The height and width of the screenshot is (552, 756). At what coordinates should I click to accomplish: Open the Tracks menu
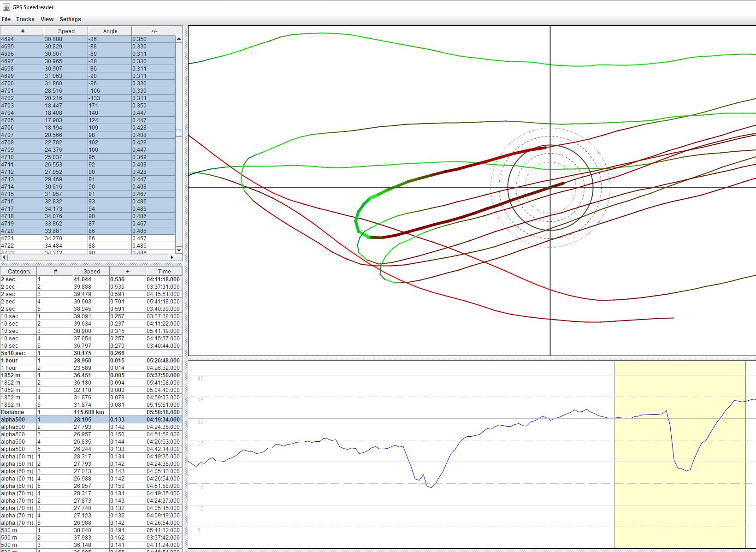pyautogui.click(x=25, y=19)
